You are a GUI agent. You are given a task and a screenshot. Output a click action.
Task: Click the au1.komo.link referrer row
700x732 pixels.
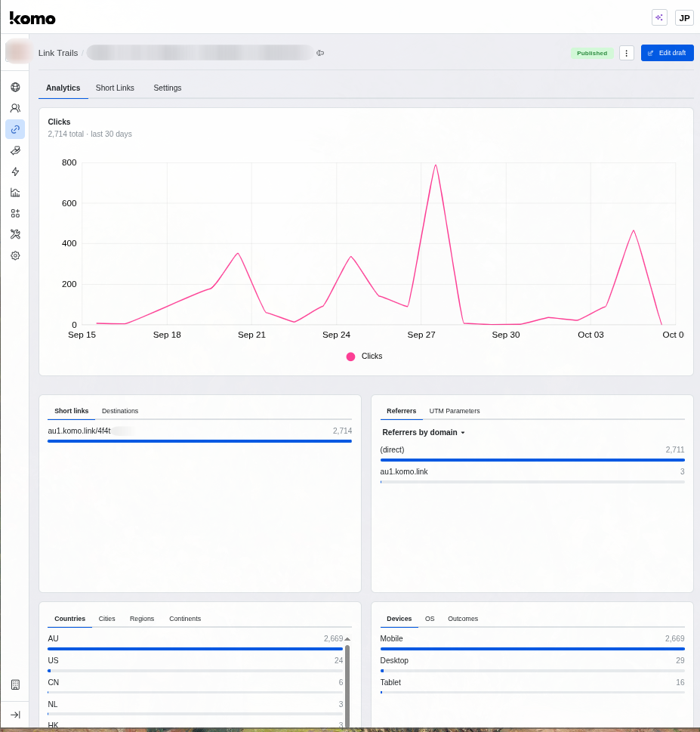tap(532, 476)
